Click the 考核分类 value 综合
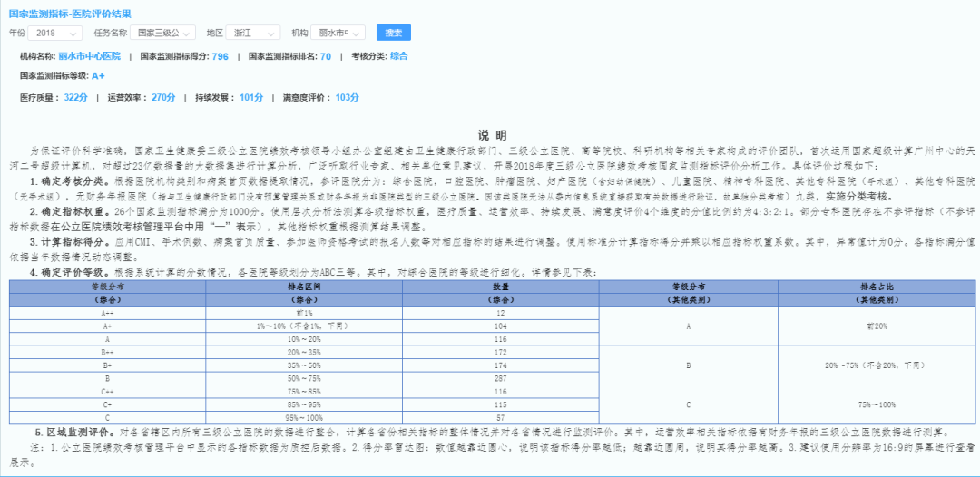 coord(398,56)
